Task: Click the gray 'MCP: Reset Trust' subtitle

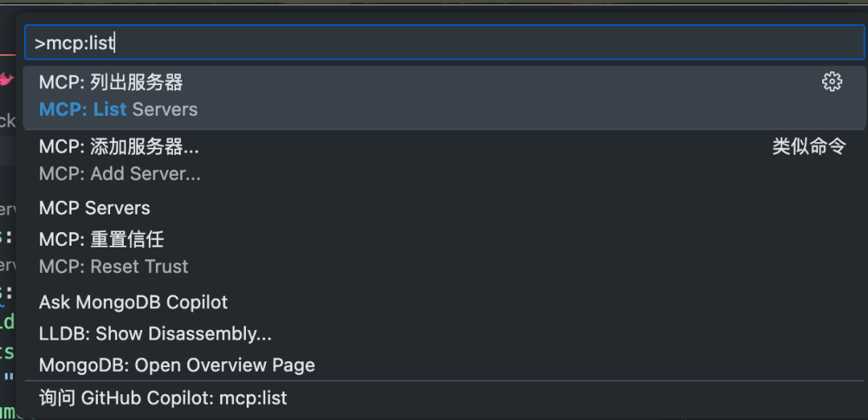Action: pyautogui.click(x=113, y=267)
